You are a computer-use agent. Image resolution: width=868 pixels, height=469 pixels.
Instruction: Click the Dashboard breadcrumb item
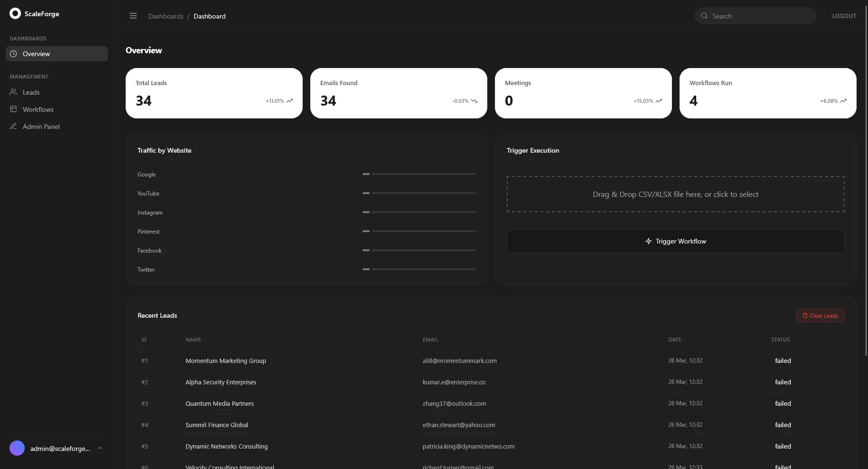pos(209,16)
